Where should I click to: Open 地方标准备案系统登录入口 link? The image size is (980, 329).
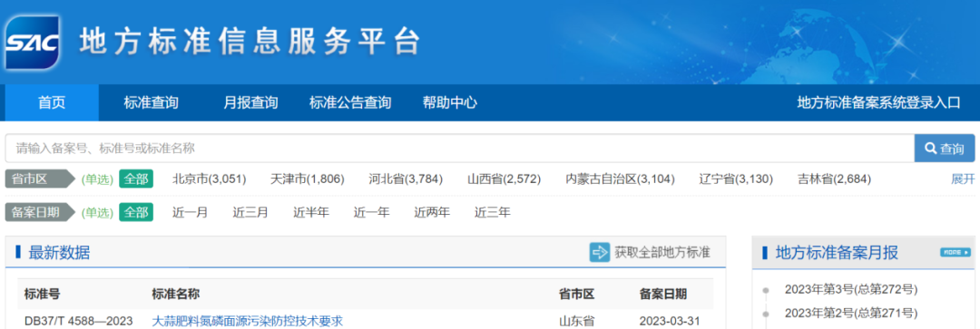pos(878,103)
